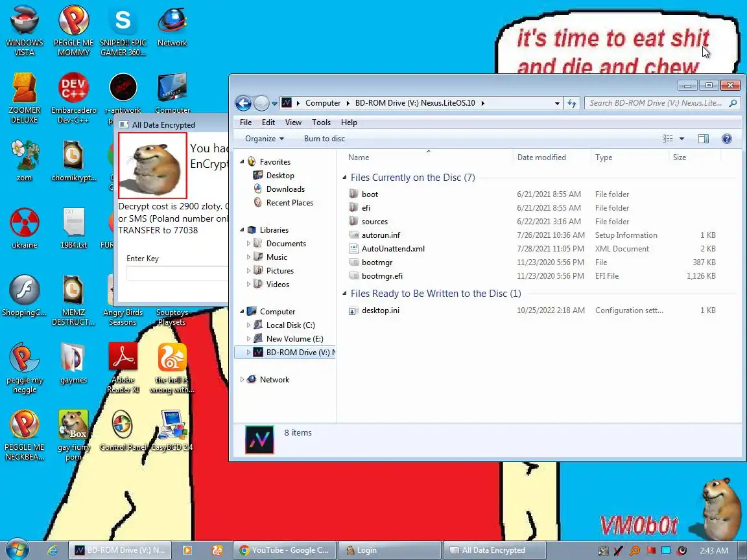
Task: Focus the Search BD-ROM Drive field
Action: (662, 103)
